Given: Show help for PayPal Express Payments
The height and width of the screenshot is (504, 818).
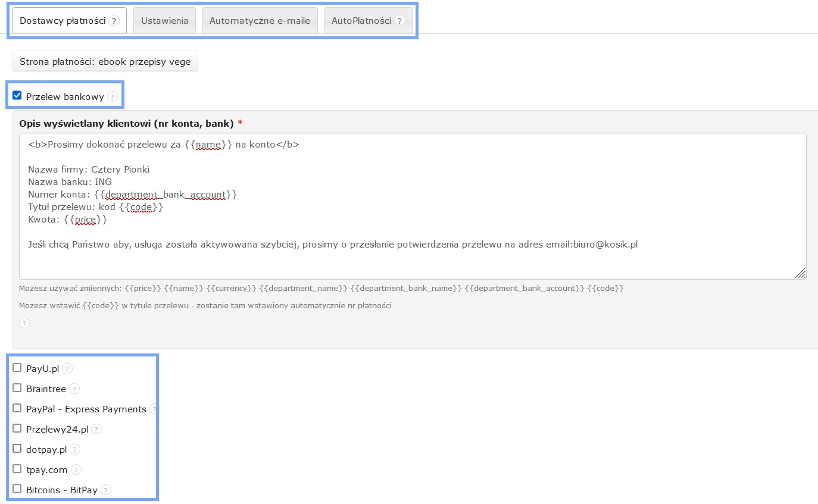Looking at the screenshot, I should click(x=154, y=409).
